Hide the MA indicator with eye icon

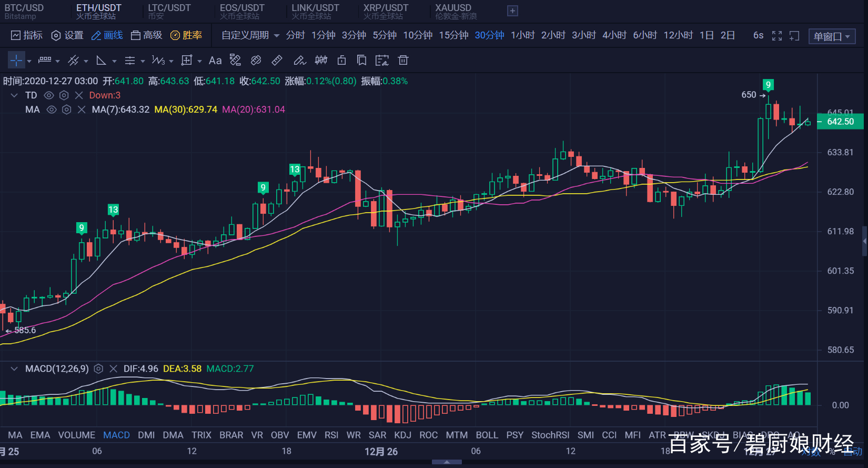52,109
